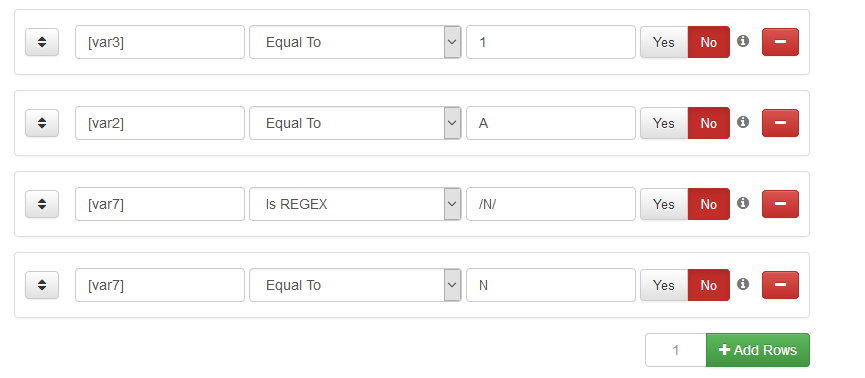Open the operator dropdown on the [var2] row
The image size is (865, 378).
355,123
